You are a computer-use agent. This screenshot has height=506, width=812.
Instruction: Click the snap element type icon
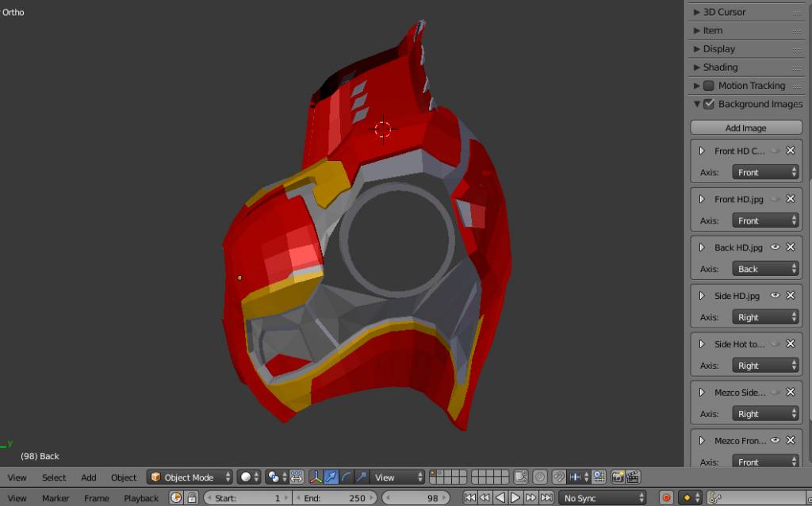point(578,477)
